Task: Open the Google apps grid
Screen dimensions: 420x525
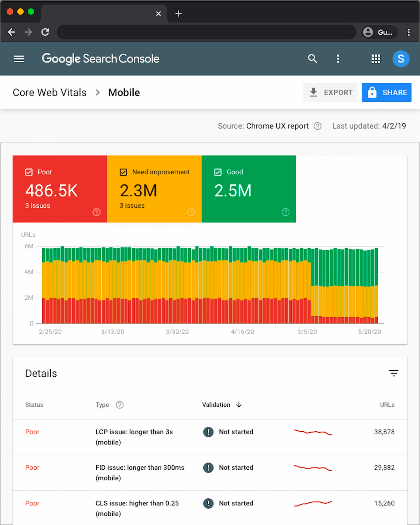Action: point(375,59)
